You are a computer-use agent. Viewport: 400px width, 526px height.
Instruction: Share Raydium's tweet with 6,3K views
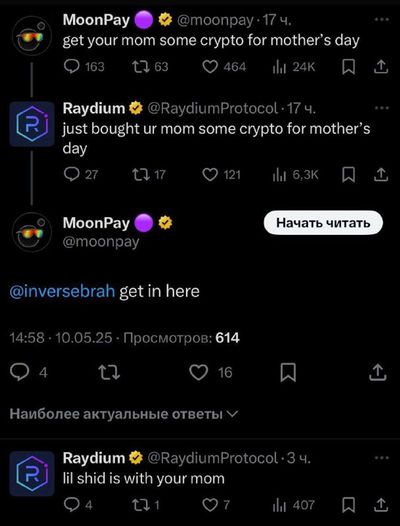pos(381,175)
